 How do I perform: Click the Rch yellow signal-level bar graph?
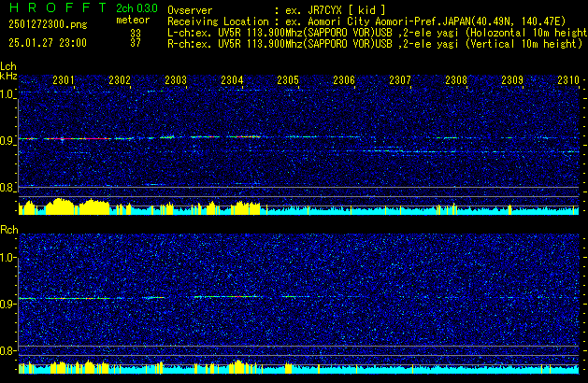(298, 366)
